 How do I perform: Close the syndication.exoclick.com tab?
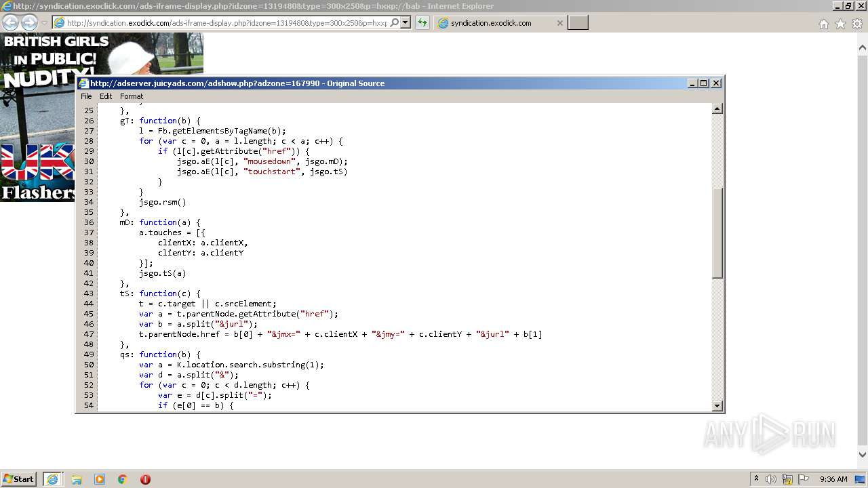559,22
